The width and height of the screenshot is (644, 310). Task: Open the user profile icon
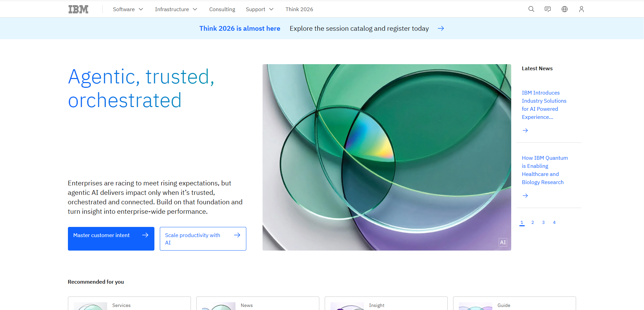[581, 9]
